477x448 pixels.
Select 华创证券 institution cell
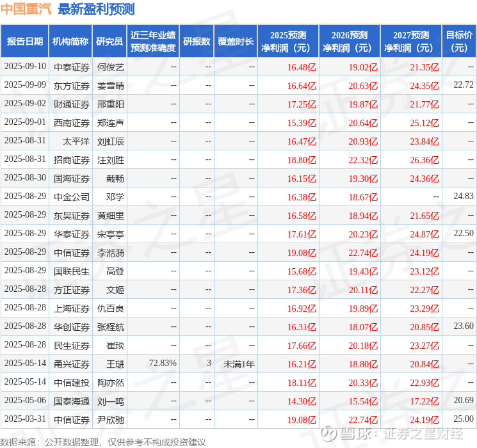click(72, 327)
